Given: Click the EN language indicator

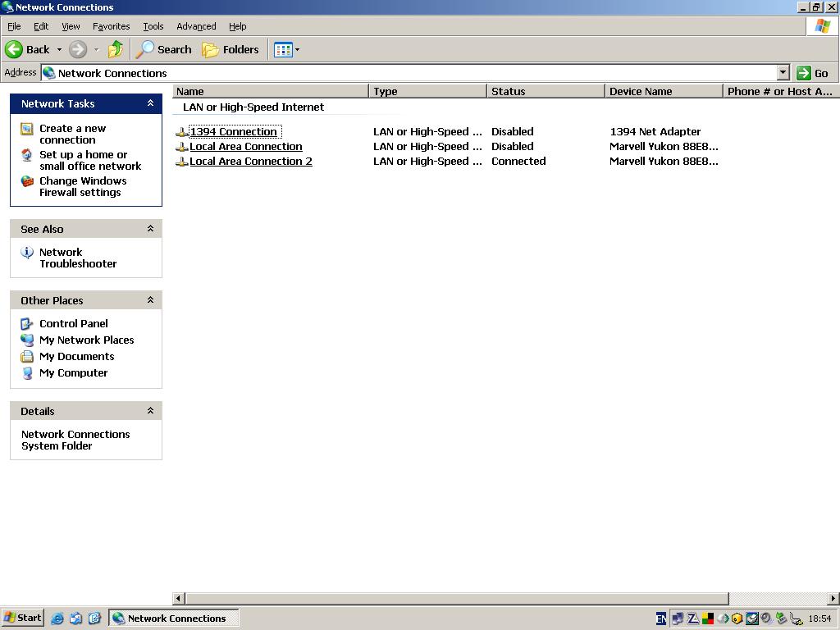Looking at the screenshot, I should 661,619.
